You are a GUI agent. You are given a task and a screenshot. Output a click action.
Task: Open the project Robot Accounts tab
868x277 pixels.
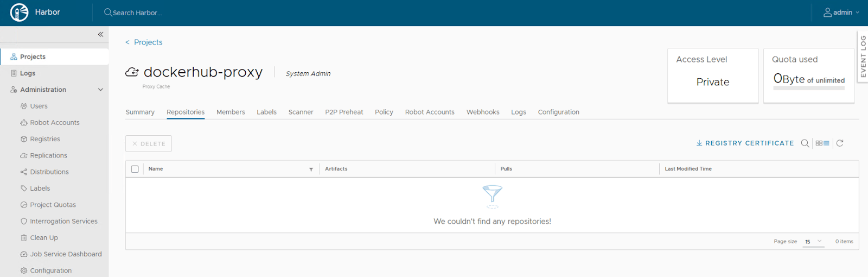(x=430, y=112)
